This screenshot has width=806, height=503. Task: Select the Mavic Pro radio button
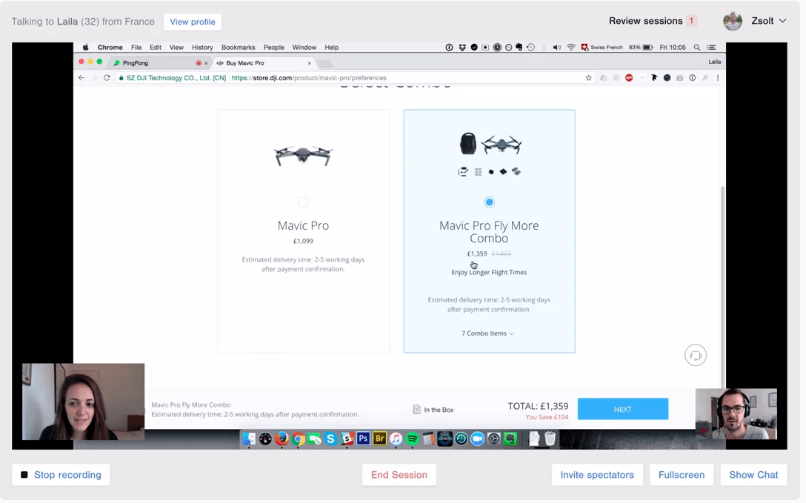[303, 202]
